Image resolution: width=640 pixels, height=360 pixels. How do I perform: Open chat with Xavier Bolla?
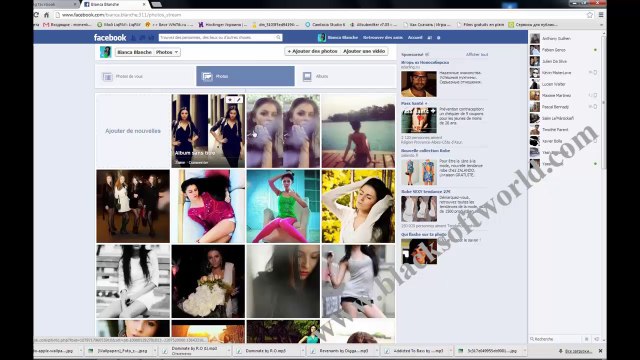coord(565,141)
